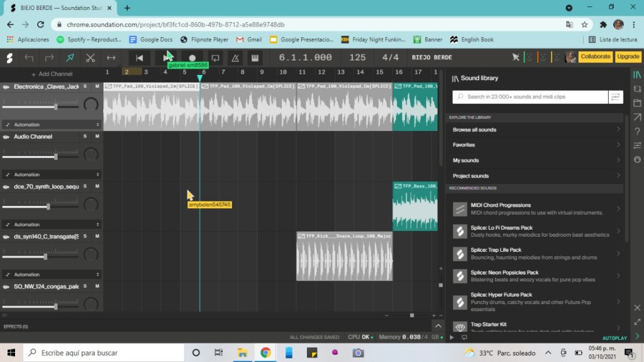The image size is (644, 362).
Task: Mute the ds_syn140_C_transgate channel
Action: point(97,237)
